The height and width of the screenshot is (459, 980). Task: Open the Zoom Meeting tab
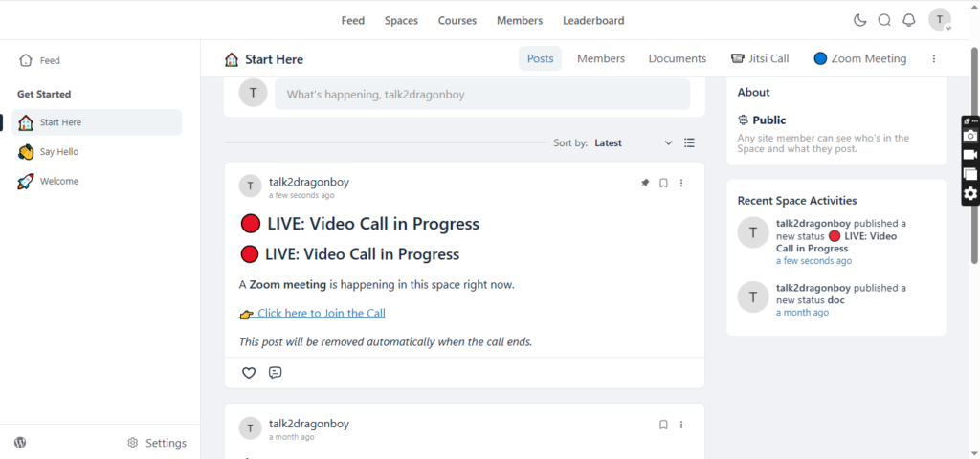coord(860,58)
